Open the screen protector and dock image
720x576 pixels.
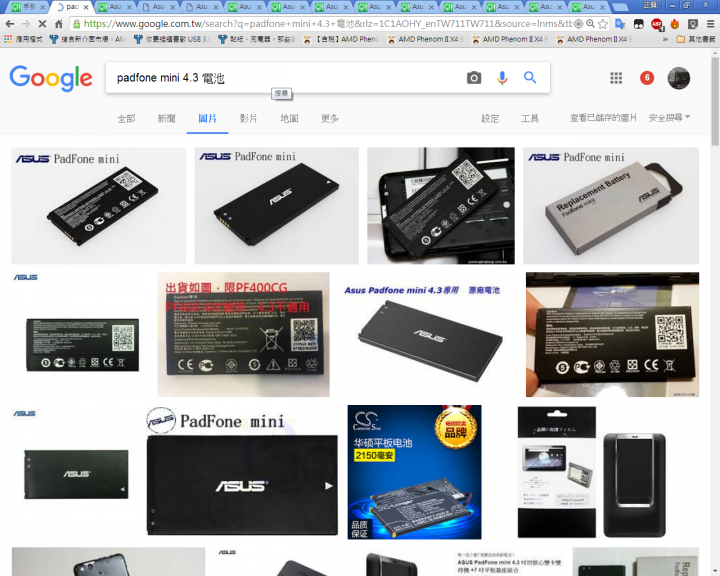pyautogui.click(x=593, y=472)
